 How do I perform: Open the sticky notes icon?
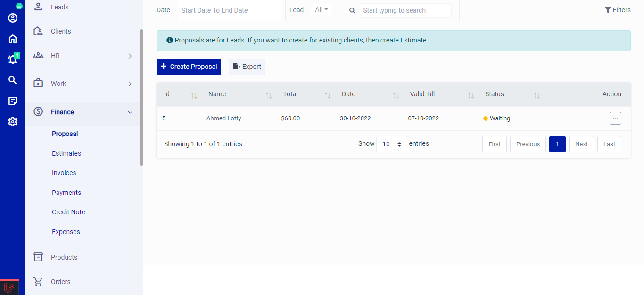pyautogui.click(x=13, y=101)
